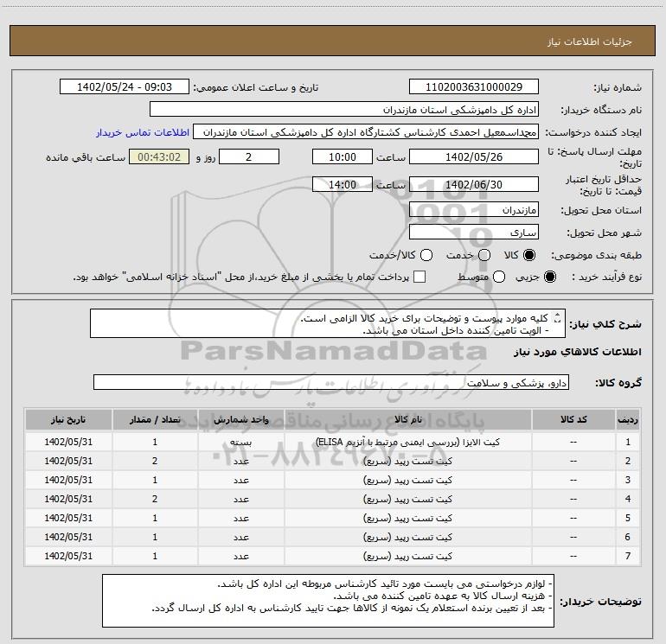Click the rapid test kit name in row 7

coord(407,556)
